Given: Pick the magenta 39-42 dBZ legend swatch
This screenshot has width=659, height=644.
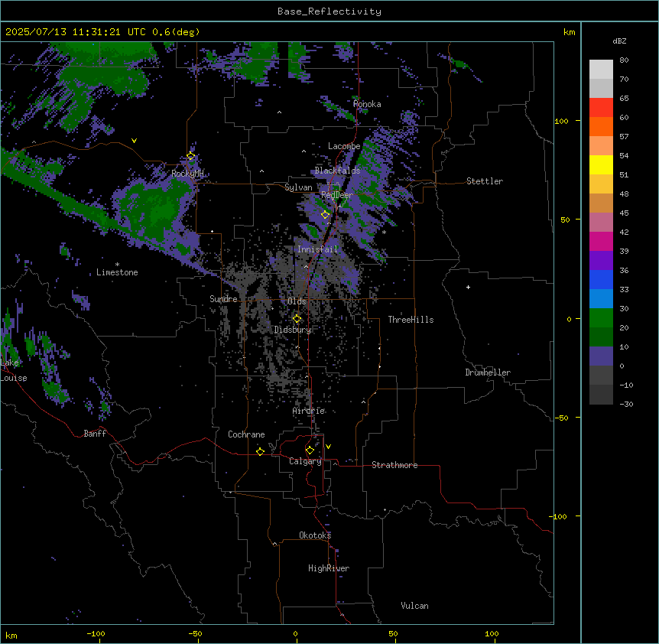Looking at the screenshot, I should pyautogui.click(x=601, y=241).
